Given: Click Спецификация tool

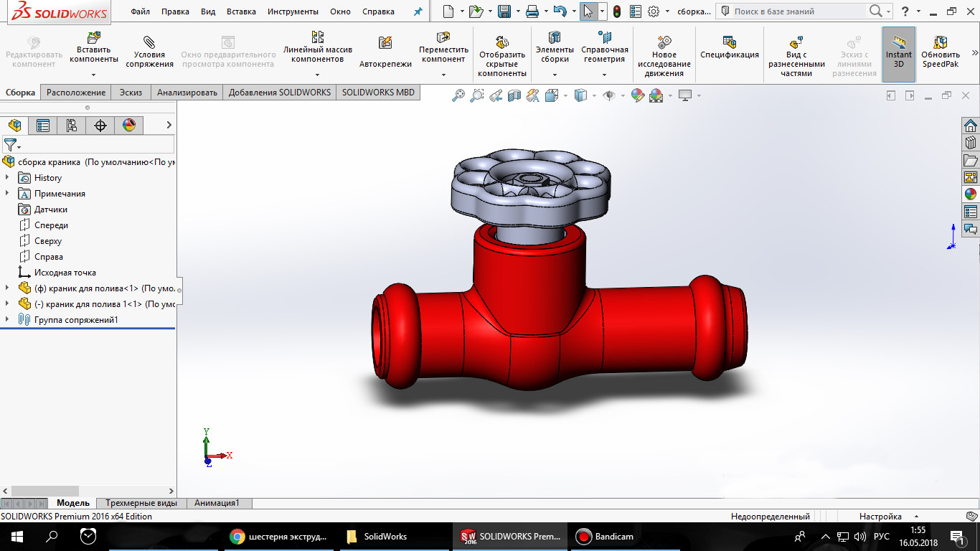Looking at the screenshot, I should click(730, 47).
